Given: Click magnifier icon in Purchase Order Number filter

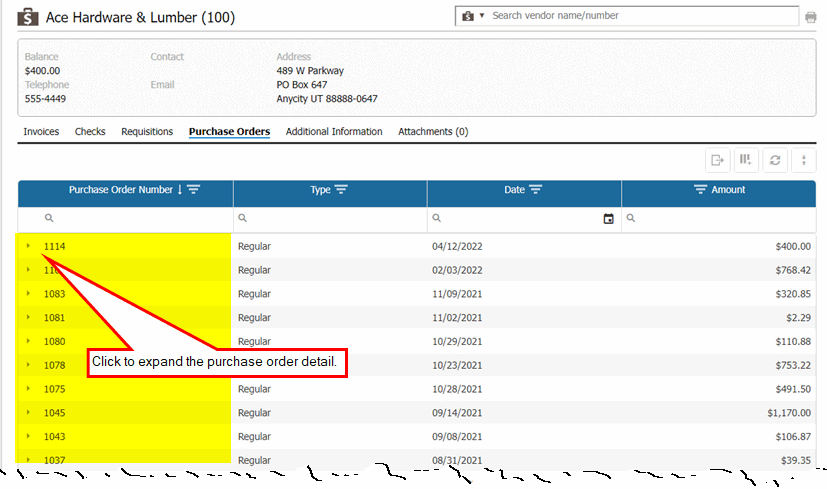Looking at the screenshot, I should (49, 218).
